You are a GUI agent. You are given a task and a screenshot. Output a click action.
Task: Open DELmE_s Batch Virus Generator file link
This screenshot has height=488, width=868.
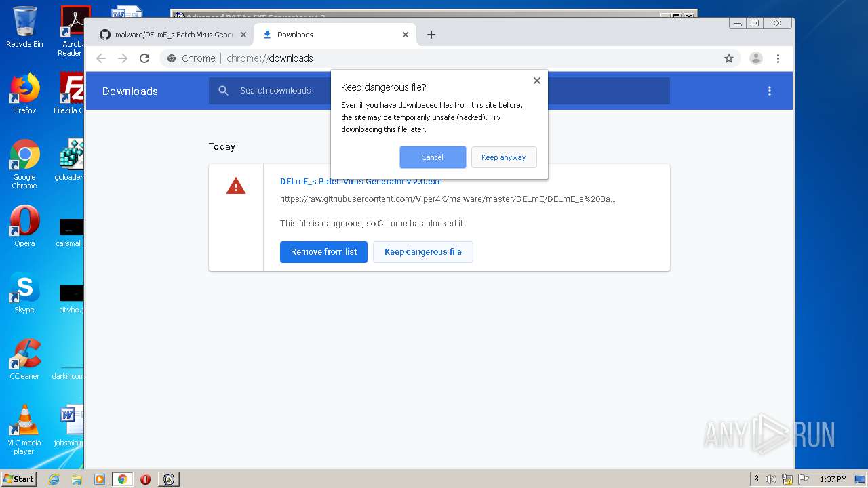pyautogui.click(x=361, y=182)
